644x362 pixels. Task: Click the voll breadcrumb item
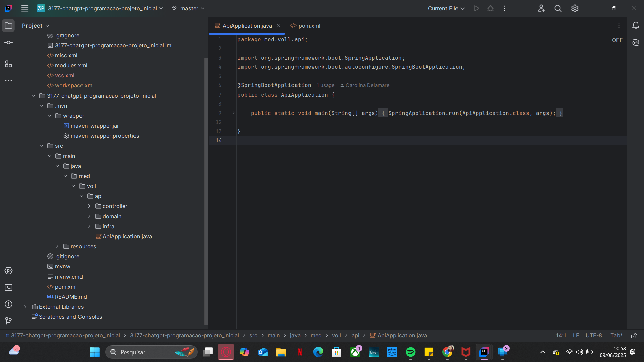tap(336, 336)
